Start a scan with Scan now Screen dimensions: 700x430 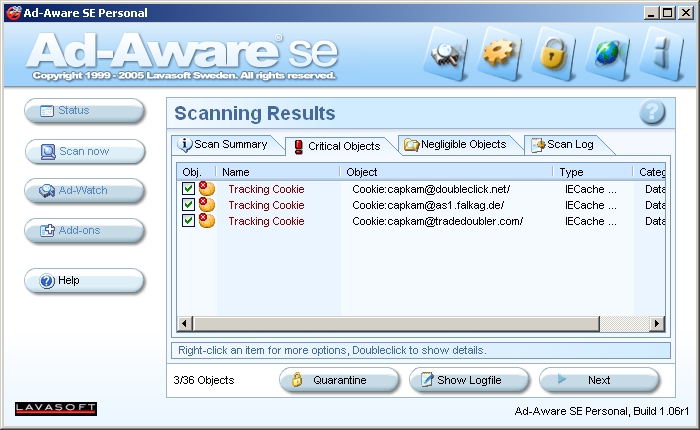(84, 151)
